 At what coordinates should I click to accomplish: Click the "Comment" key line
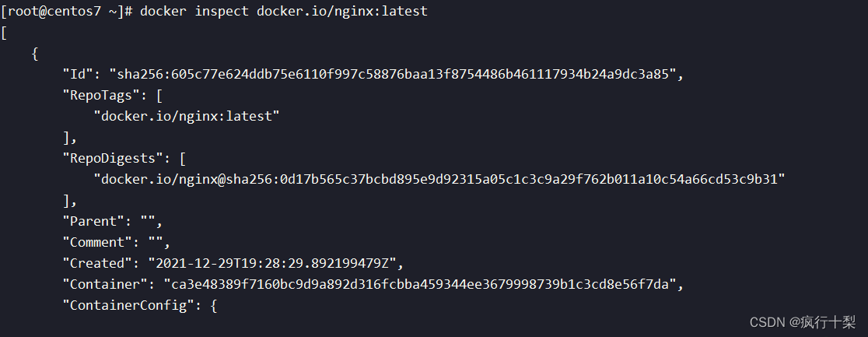pyautogui.click(x=116, y=242)
